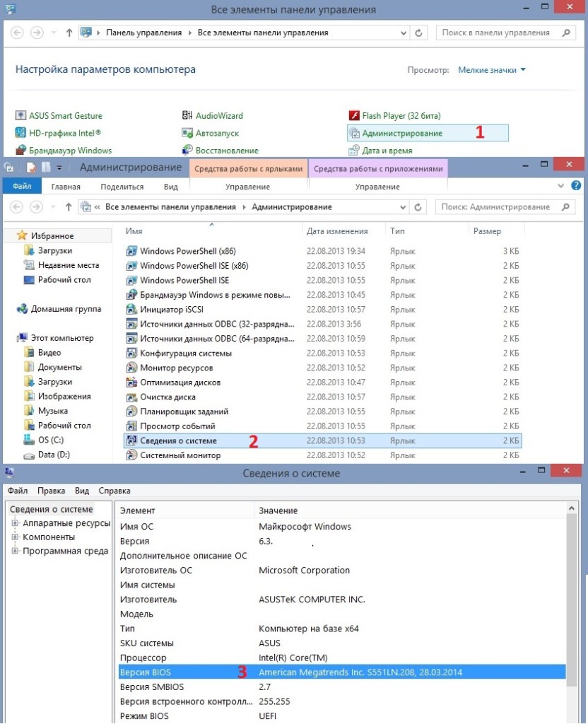Go up one level in Control Panel window
This screenshot has height=724, width=588.
pos(69,33)
